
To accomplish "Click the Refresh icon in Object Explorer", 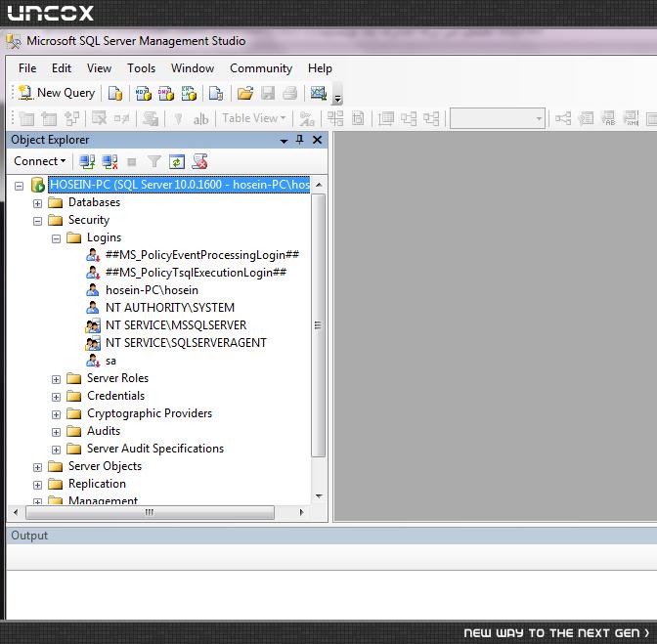I will click(x=177, y=161).
